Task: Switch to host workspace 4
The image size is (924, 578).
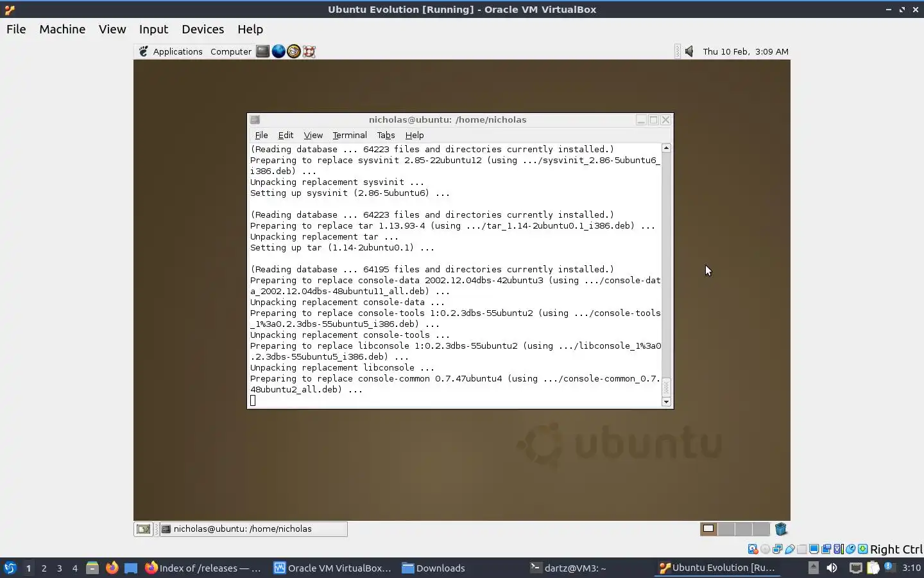Action: [74, 568]
